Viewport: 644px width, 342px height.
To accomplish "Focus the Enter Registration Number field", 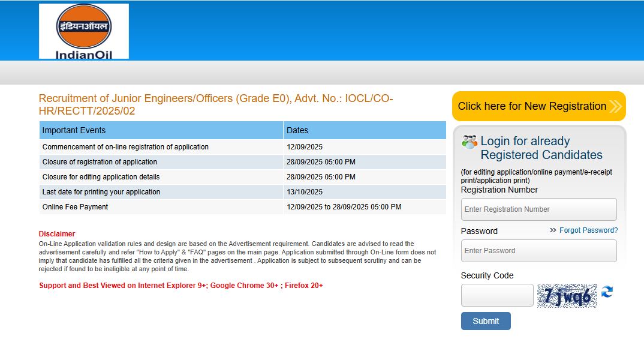I will click(x=538, y=209).
